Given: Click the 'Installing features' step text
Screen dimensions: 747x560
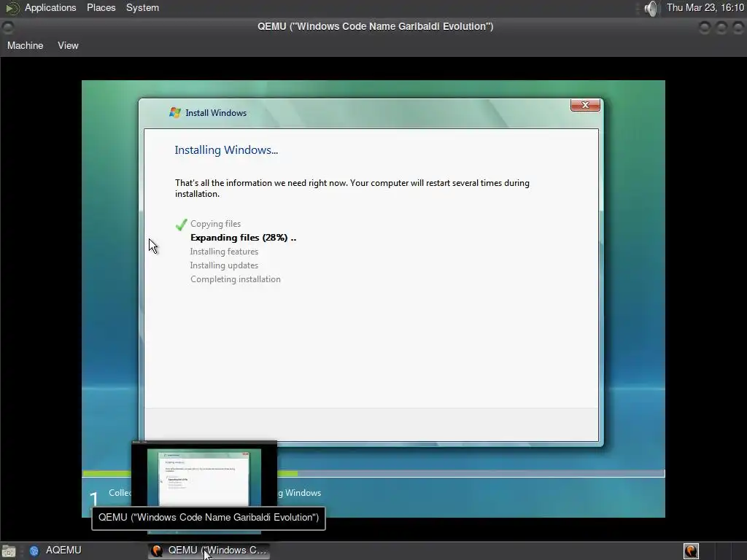Looking at the screenshot, I should tap(224, 252).
